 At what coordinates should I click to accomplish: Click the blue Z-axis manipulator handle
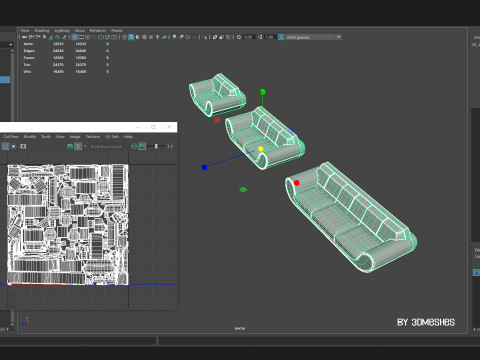204,167
